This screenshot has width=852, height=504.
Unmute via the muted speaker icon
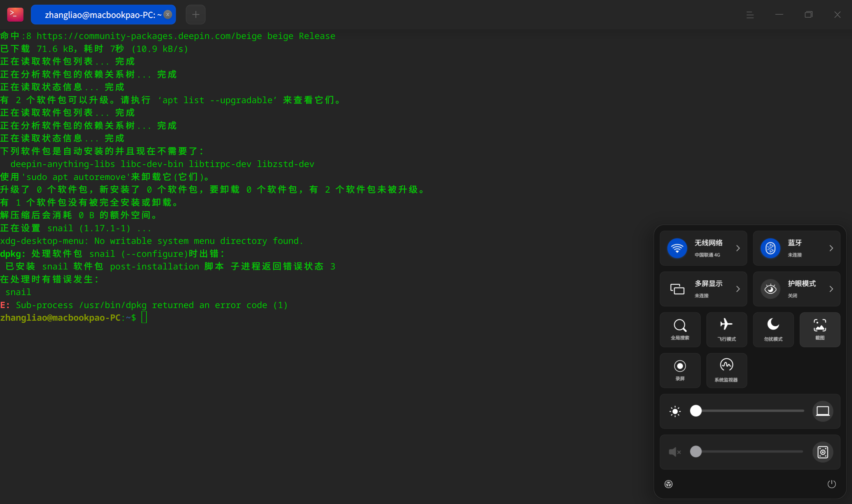pyautogui.click(x=675, y=452)
